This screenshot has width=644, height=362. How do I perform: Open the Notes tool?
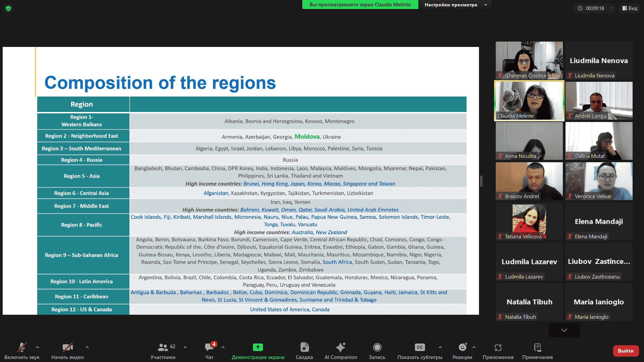tap(537, 348)
